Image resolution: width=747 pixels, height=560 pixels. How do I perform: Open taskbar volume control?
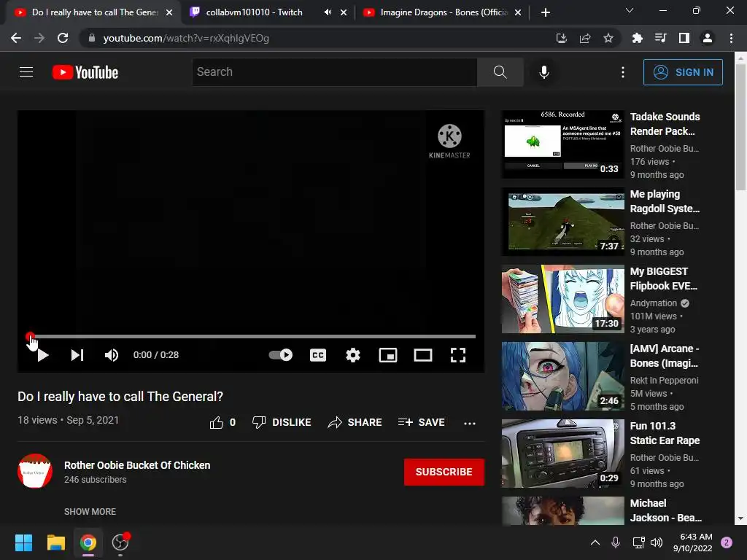(657, 542)
